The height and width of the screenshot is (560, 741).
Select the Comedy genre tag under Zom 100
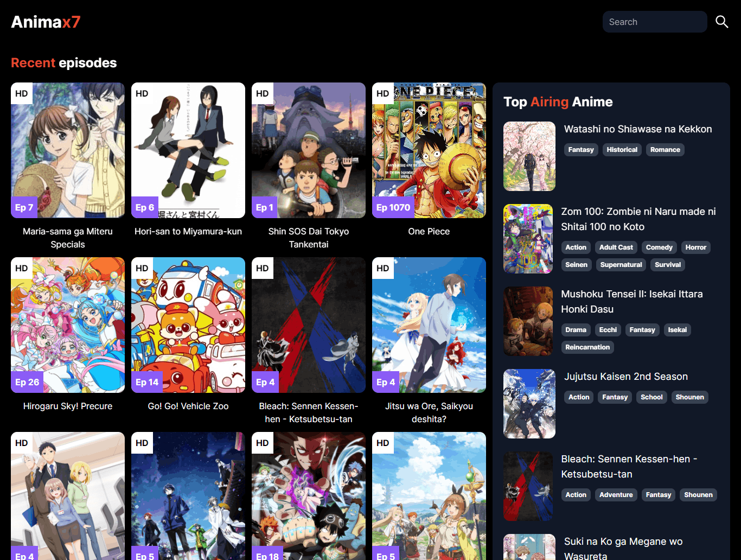click(659, 247)
